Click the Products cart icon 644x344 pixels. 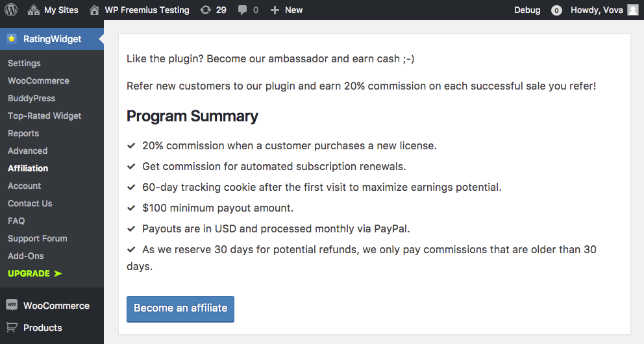(12, 327)
